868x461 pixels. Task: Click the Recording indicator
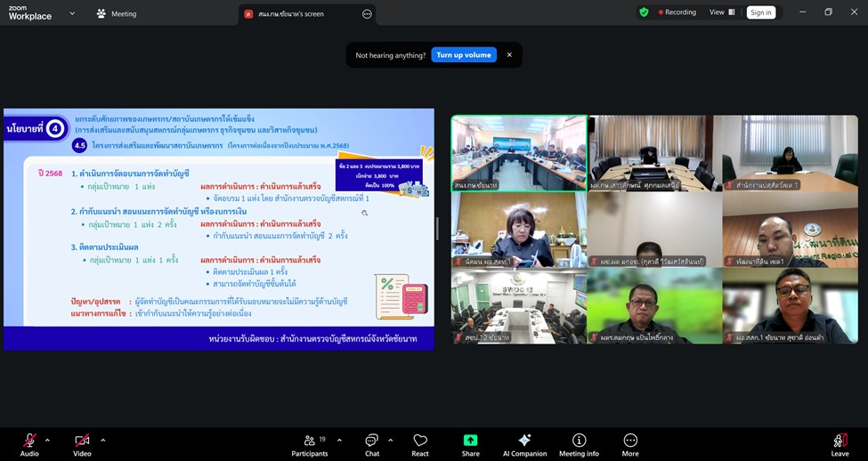point(677,12)
